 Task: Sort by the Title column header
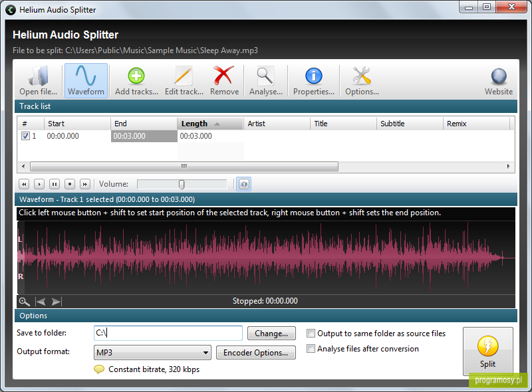pyautogui.click(x=343, y=124)
